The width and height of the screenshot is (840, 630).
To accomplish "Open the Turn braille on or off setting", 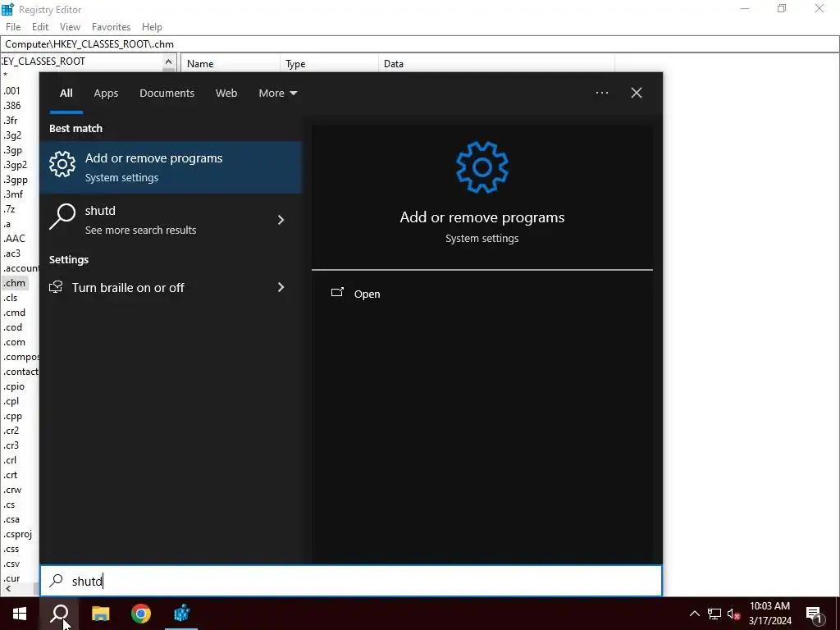I will click(x=128, y=288).
